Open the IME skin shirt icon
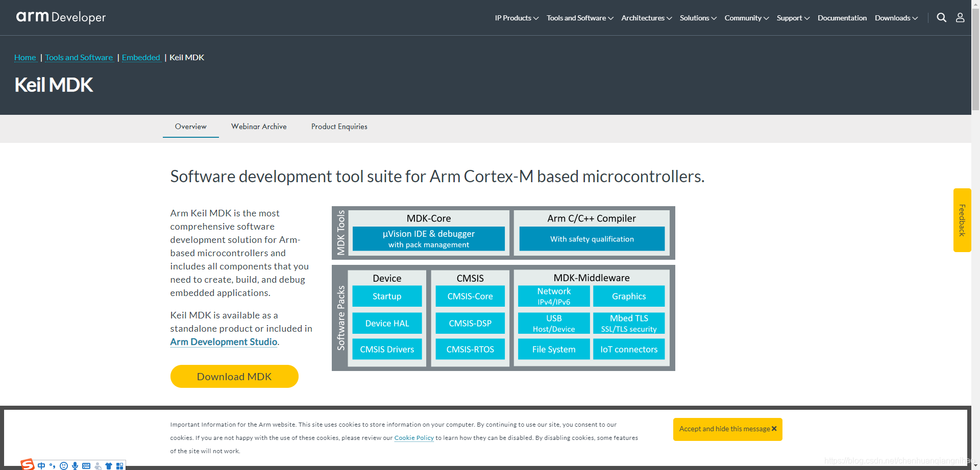This screenshot has height=470, width=980. point(109,466)
